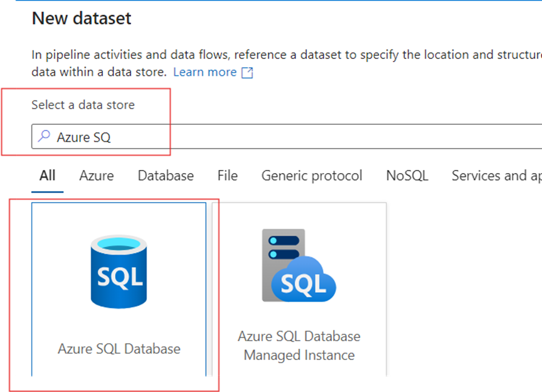The height and width of the screenshot is (392, 542).
Task: Click the Learn more link
Action: pos(205,72)
